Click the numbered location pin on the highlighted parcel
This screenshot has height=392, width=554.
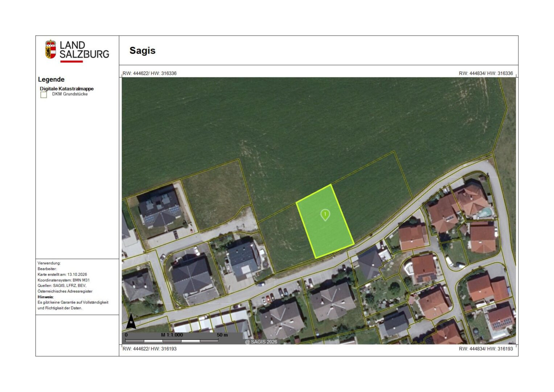point(325,215)
